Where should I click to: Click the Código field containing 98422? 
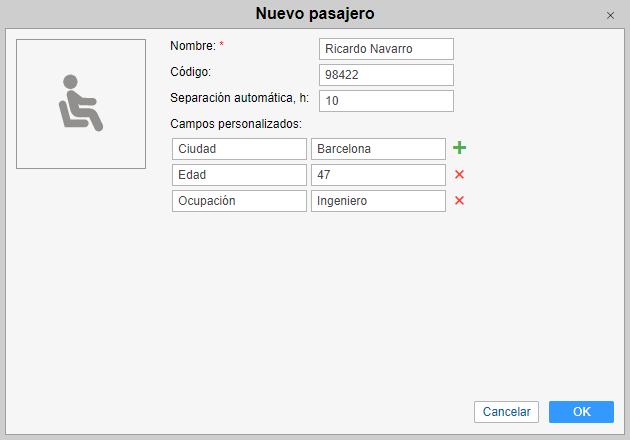coord(386,75)
